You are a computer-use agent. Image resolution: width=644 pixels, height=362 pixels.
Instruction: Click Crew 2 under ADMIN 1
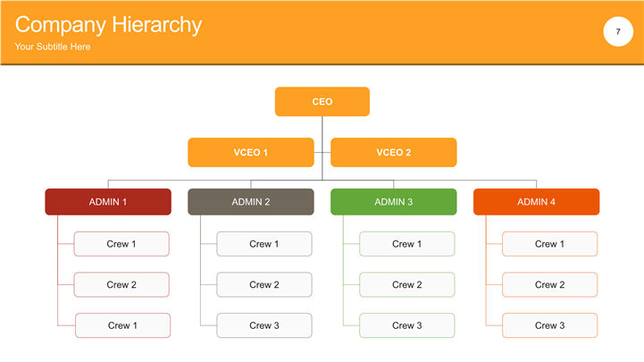(121, 285)
